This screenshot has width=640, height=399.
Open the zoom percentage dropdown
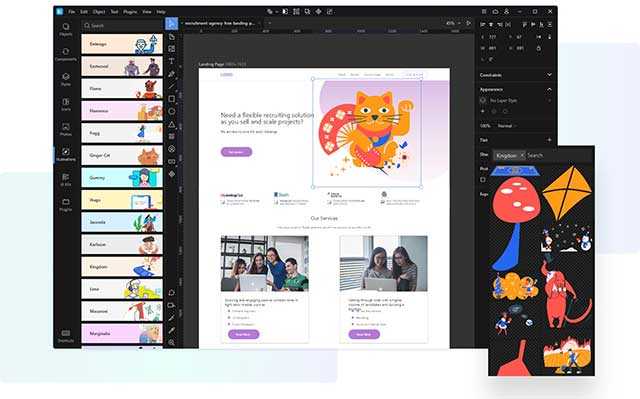click(x=453, y=23)
